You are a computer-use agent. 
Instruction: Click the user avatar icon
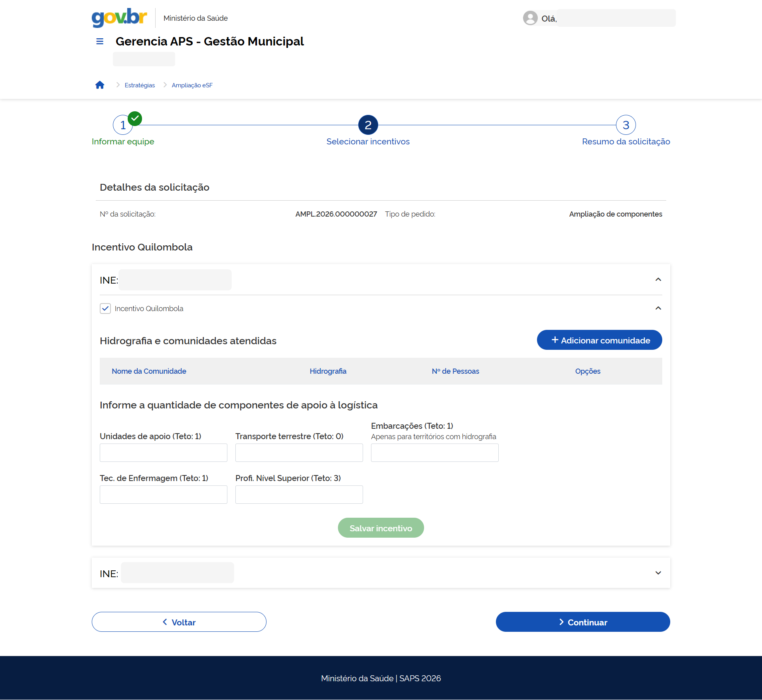pos(530,18)
